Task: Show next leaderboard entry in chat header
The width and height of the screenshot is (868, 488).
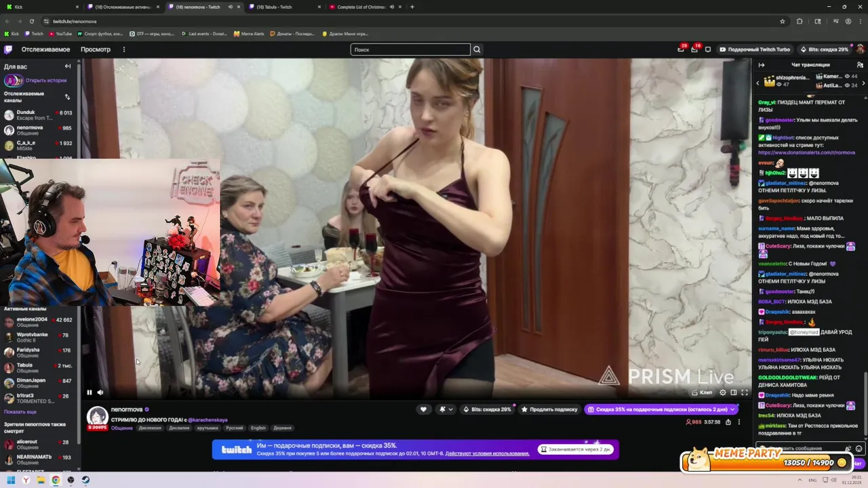Action: click(x=863, y=83)
